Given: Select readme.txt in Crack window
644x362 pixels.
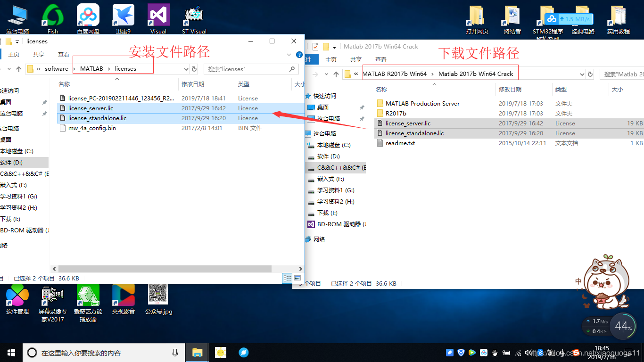Looking at the screenshot, I should pos(400,143).
